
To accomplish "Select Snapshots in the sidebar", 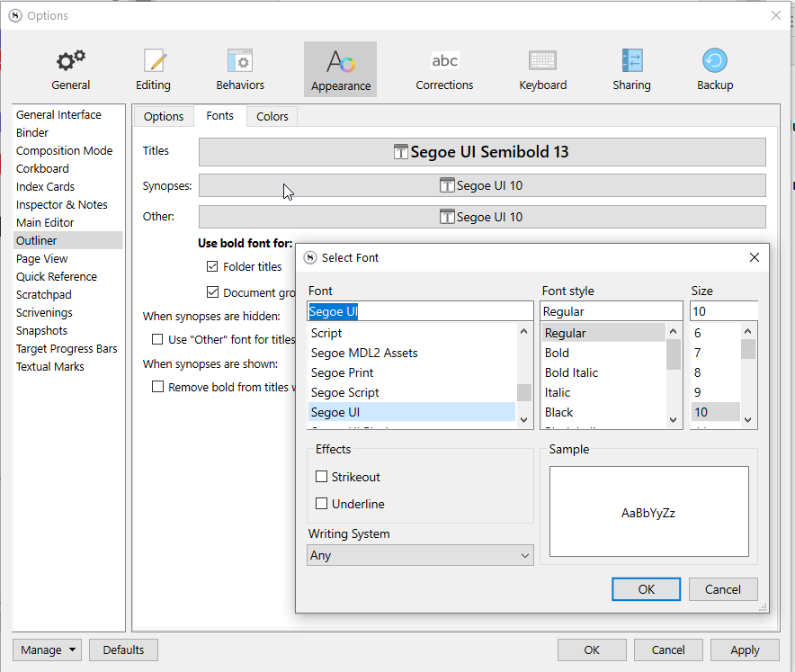I will (x=68, y=331).
